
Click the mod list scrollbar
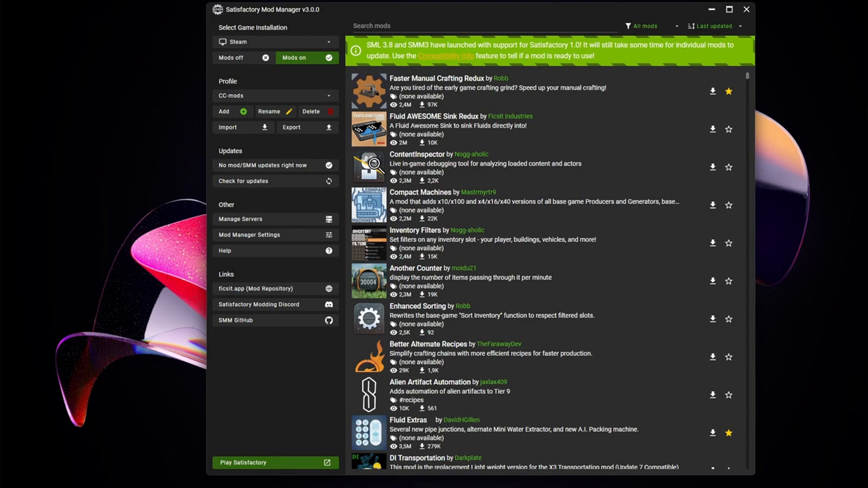point(748,76)
